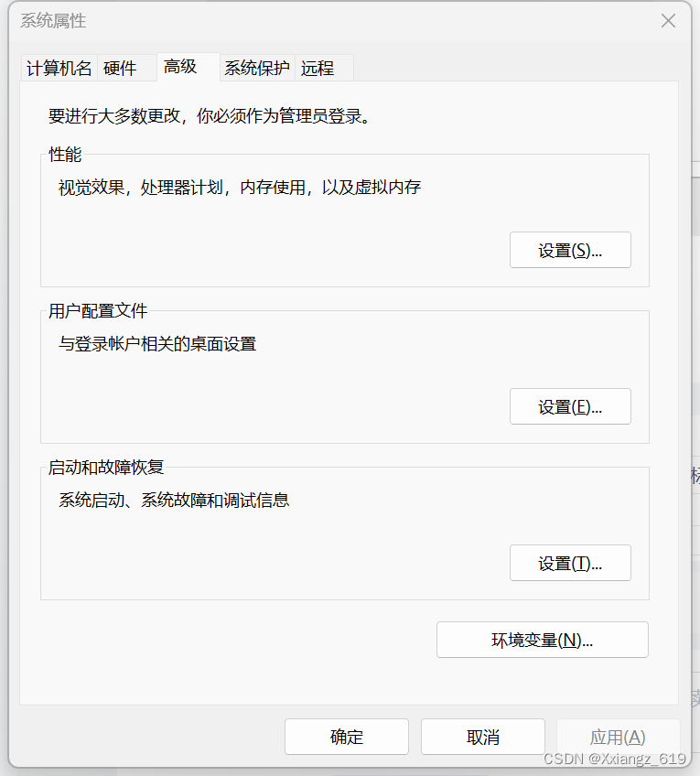The height and width of the screenshot is (776, 700).
Task: Click 设置(E) under 用户配置文件
Action: (569, 406)
